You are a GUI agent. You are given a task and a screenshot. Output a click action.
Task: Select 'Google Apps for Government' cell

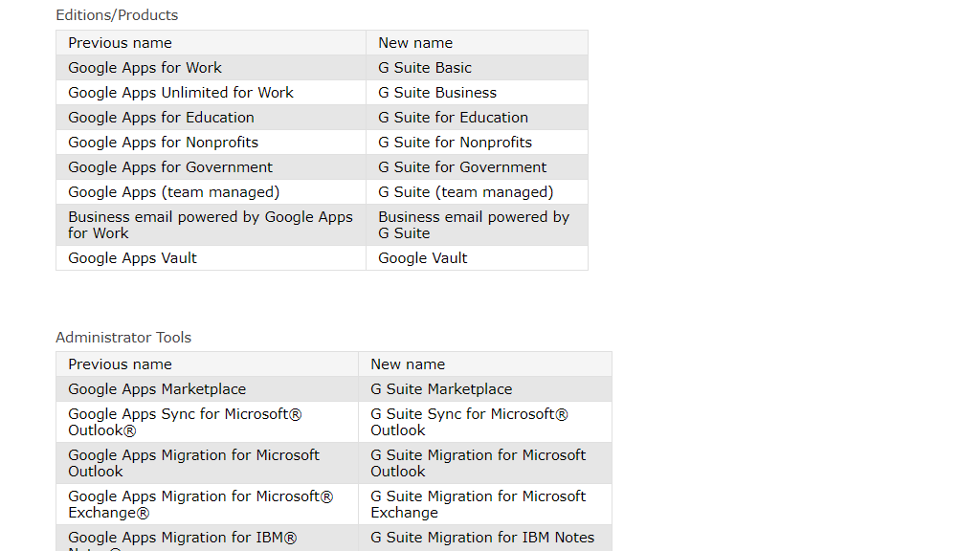point(211,167)
